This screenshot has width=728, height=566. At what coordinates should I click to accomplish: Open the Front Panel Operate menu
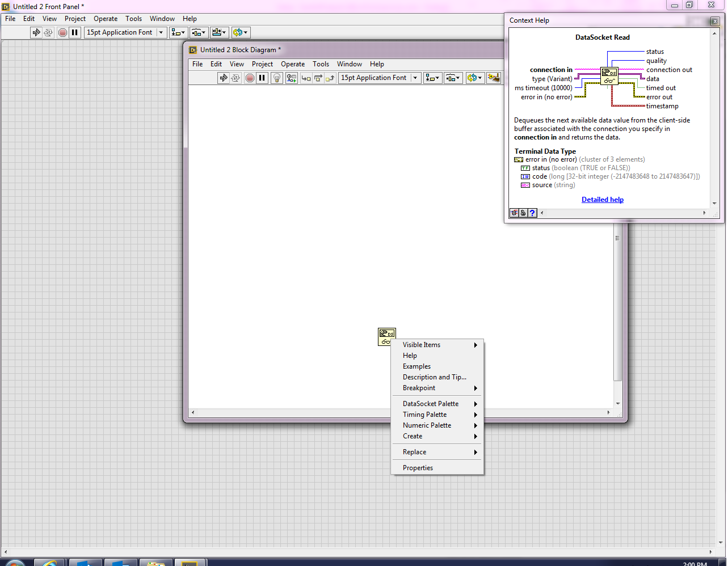[106, 19]
